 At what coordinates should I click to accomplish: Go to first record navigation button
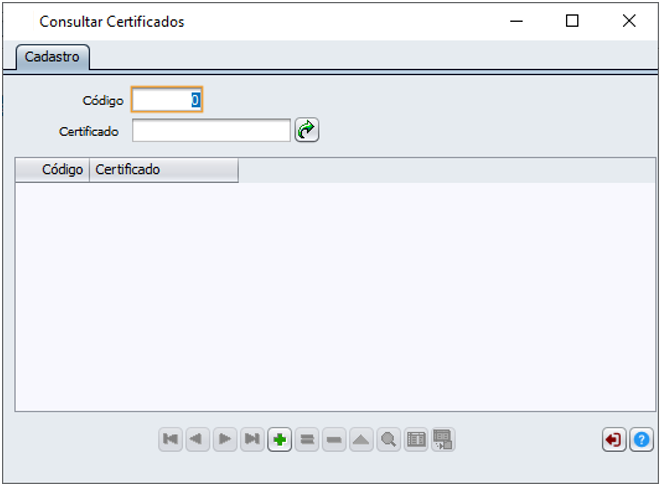pos(170,439)
